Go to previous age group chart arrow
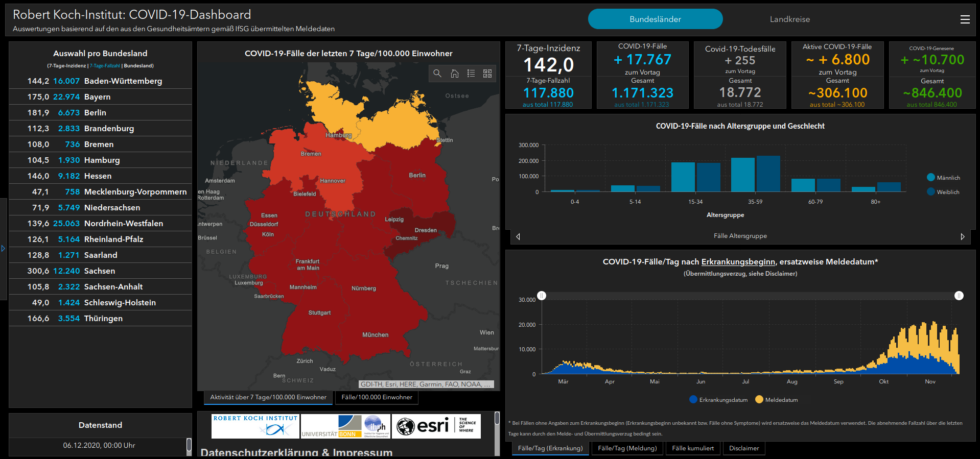This screenshot has width=980, height=459. tap(518, 236)
